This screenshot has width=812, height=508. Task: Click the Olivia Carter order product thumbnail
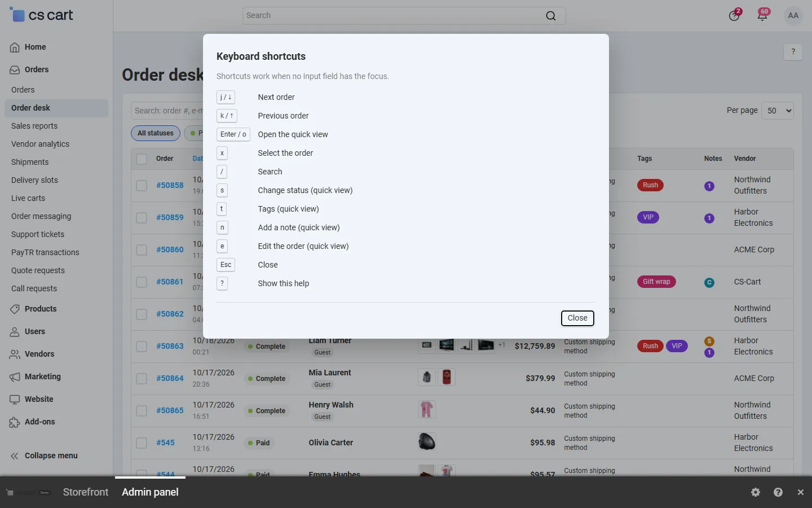427,441
